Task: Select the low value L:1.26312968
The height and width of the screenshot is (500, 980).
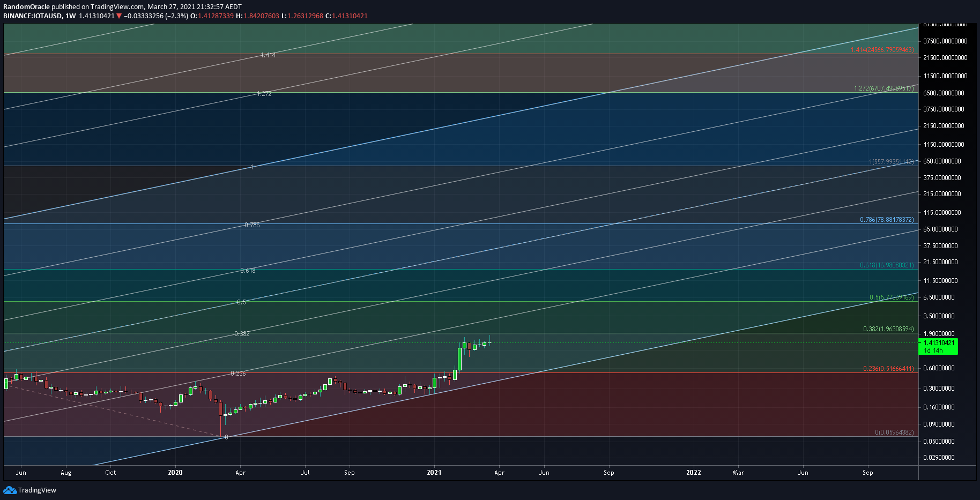Action: [x=302, y=16]
